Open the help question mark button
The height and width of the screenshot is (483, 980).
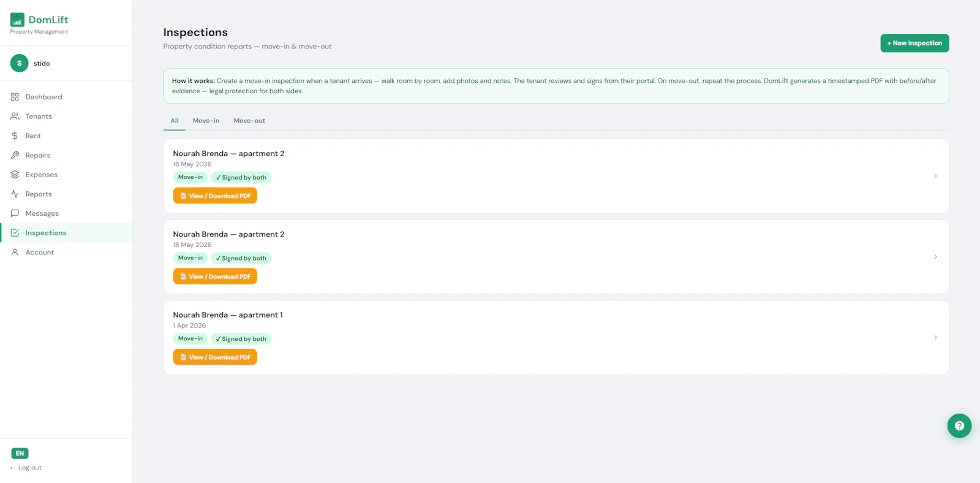[959, 425]
